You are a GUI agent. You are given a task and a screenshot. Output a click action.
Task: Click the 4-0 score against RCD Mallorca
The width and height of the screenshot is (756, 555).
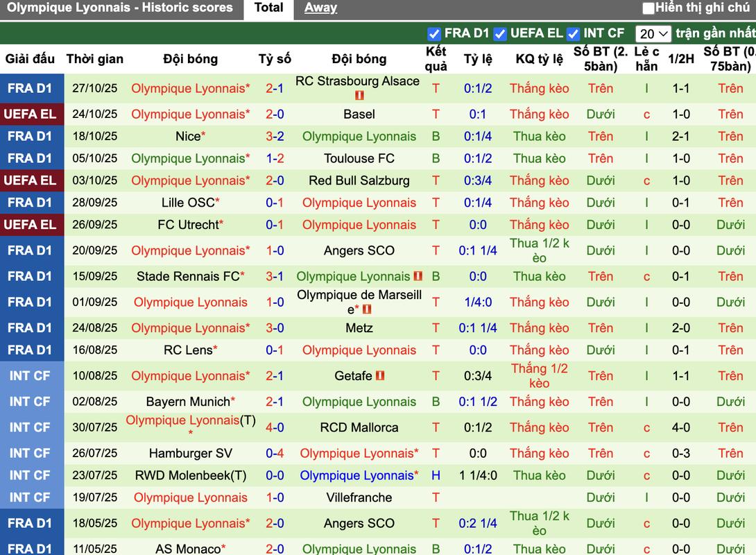coord(275,428)
